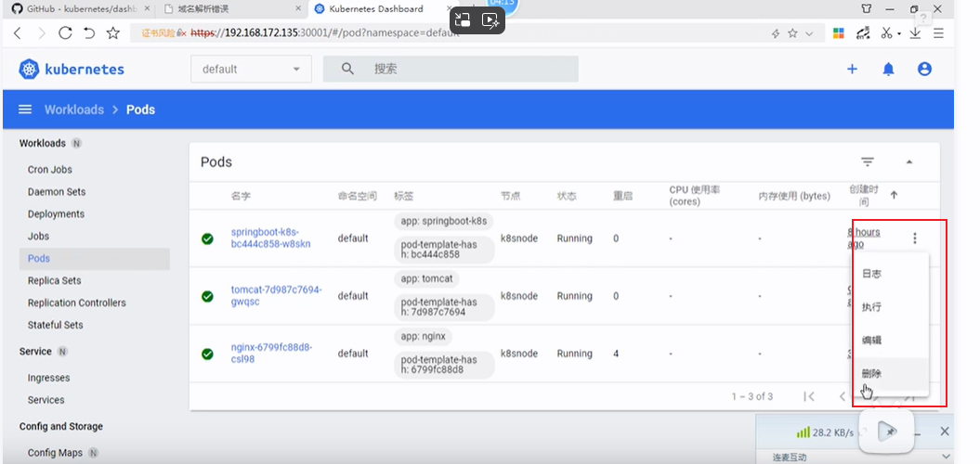Viewport: 980px width, 464px height.
Task: Select 日志 from the pod menu
Action: click(871, 274)
